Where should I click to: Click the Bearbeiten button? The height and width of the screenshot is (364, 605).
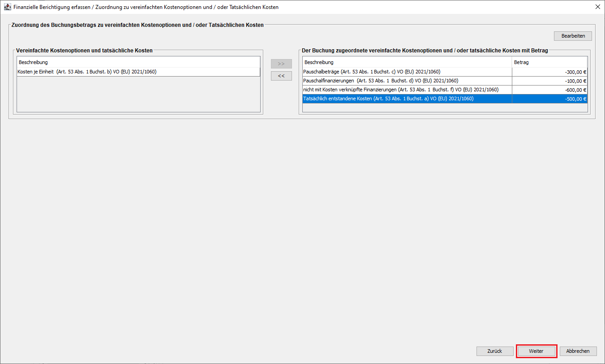pos(573,36)
